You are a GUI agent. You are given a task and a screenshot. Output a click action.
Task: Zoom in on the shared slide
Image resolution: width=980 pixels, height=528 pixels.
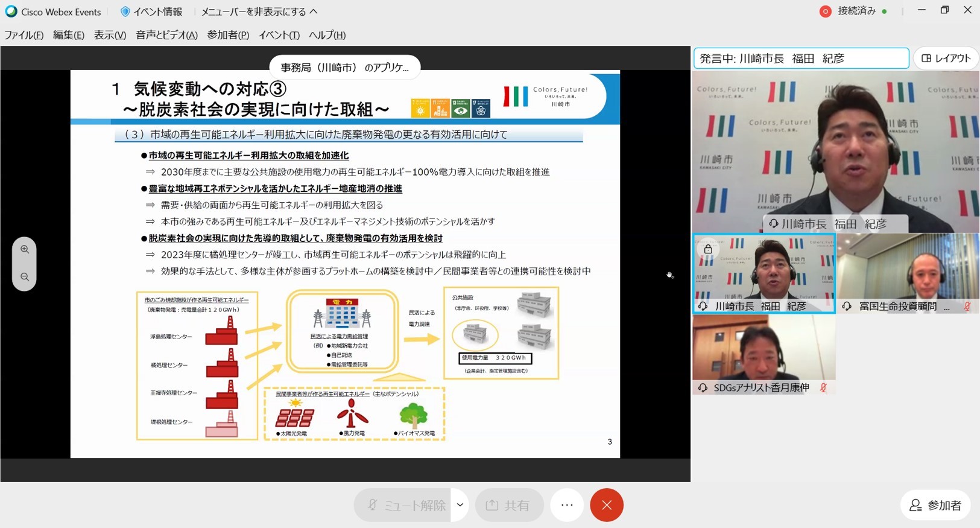point(25,250)
